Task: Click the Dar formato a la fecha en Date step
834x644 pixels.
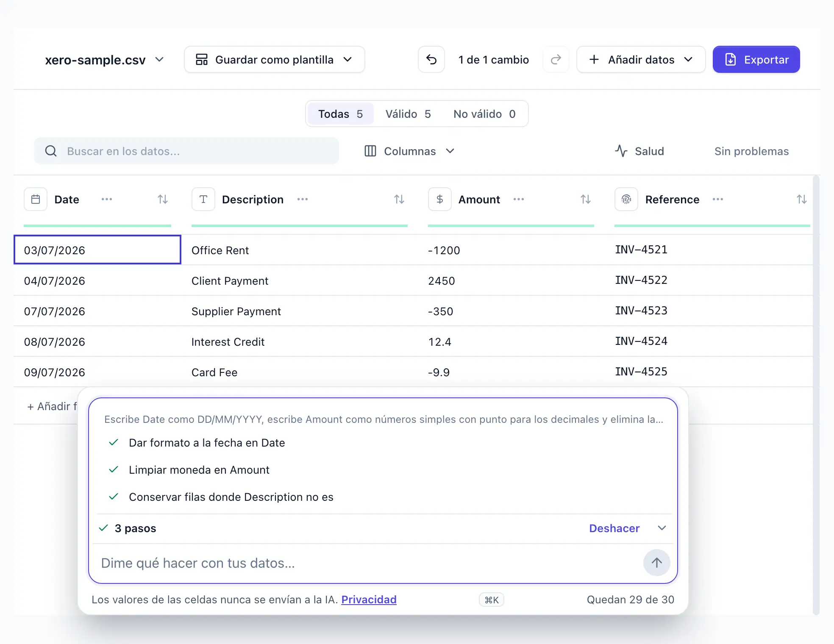Action: pos(207,442)
